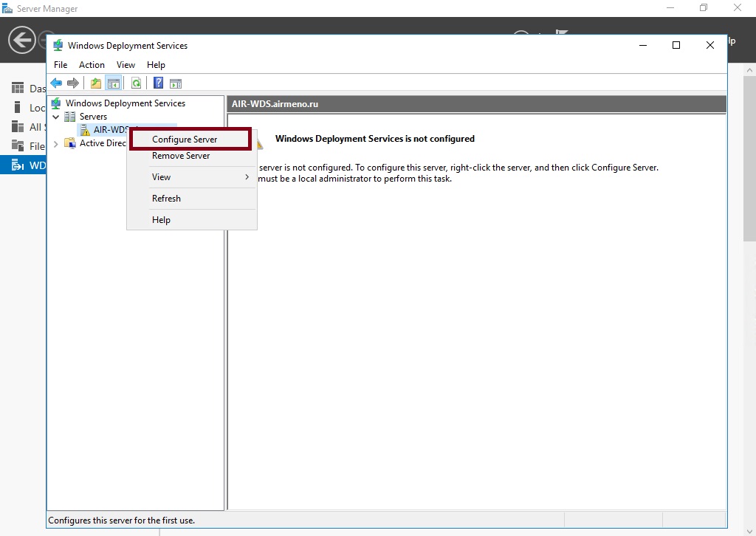Click the Server Manager Dashboard sidebar icon

pyautogui.click(x=18, y=89)
